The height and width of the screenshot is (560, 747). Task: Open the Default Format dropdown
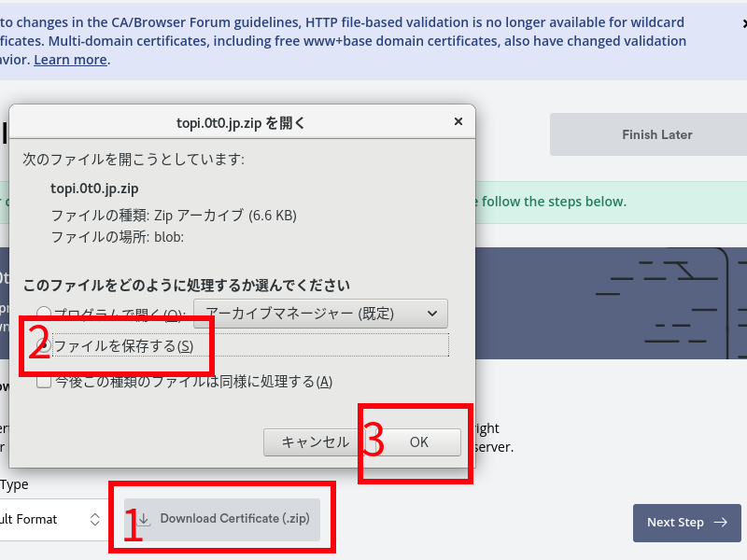[x=51, y=519]
